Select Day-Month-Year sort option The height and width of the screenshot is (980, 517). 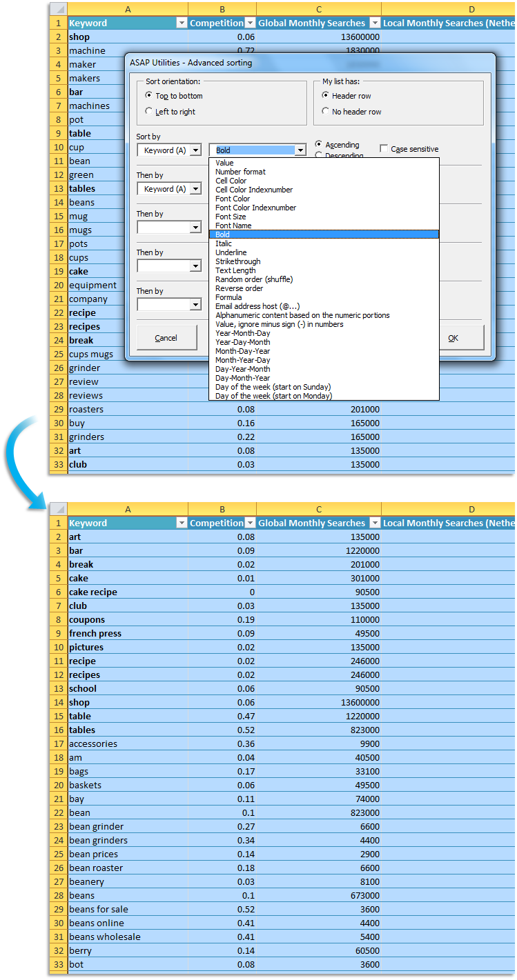(324, 378)
